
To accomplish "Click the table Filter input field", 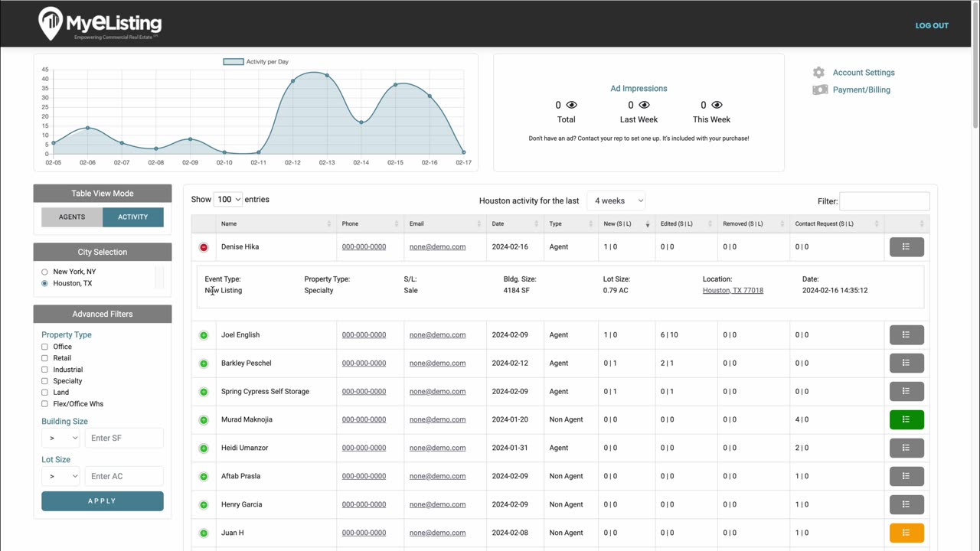I will coord(884,201).
